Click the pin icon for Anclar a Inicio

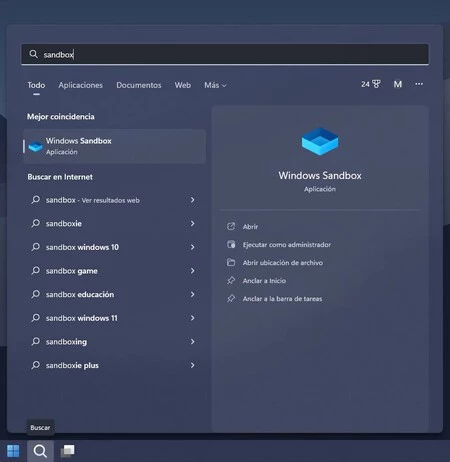(x=231, y=281)
